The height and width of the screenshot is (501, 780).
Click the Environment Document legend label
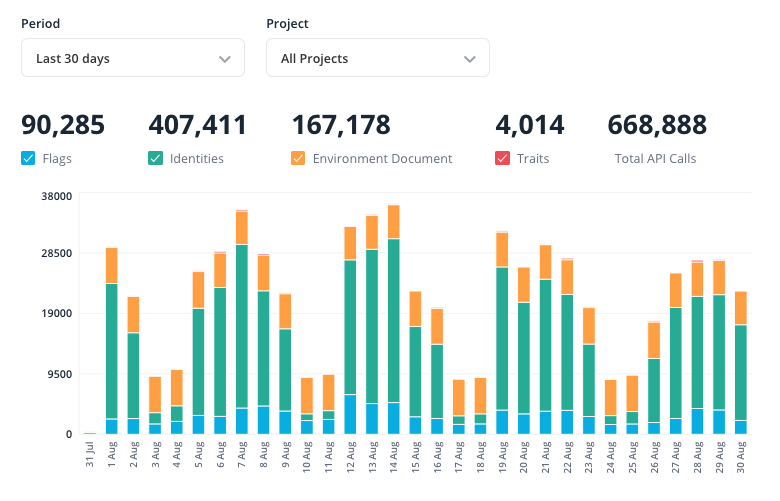tap(382, 158)
